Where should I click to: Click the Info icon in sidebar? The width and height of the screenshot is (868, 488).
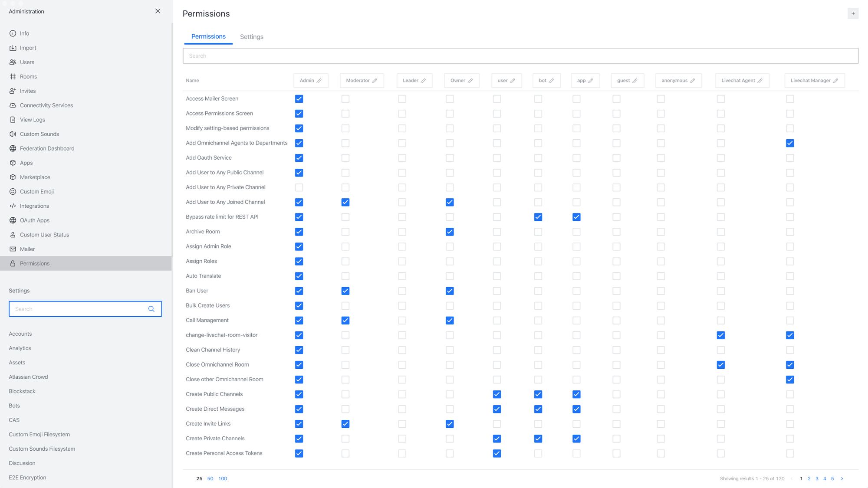pos(13,33)
